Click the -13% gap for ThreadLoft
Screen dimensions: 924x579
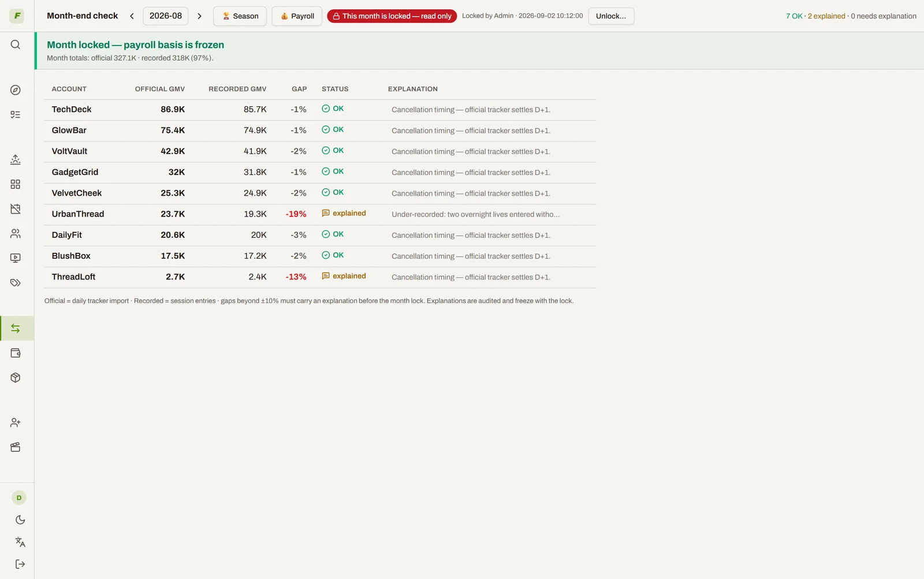(296, 277)
